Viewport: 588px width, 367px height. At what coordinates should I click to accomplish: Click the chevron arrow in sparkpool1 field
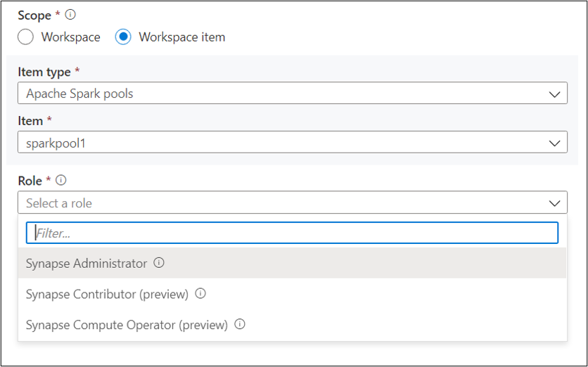coord(555,143)
